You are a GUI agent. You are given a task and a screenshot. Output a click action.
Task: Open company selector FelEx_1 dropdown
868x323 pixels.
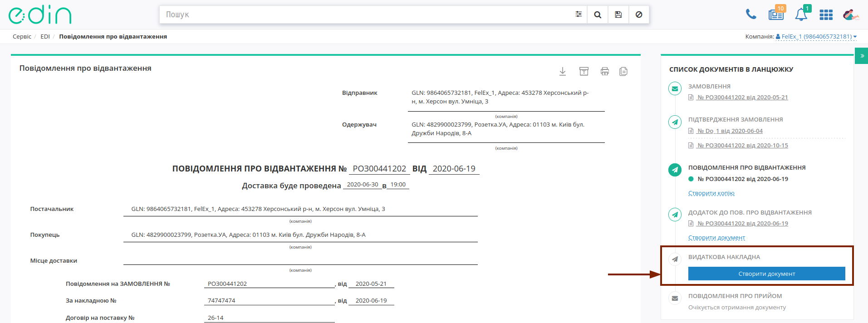click(x=816, y=37)
